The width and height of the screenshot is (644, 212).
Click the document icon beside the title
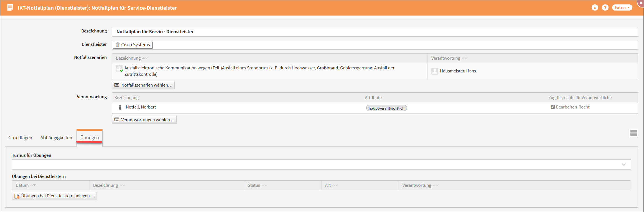[x=10, y=7]
